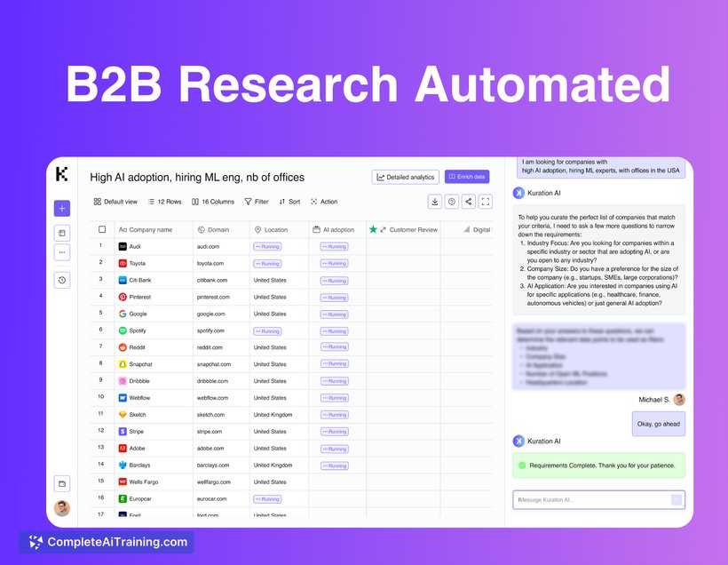
Task: Click the Spotify logo icon
Action: point(123,330)
